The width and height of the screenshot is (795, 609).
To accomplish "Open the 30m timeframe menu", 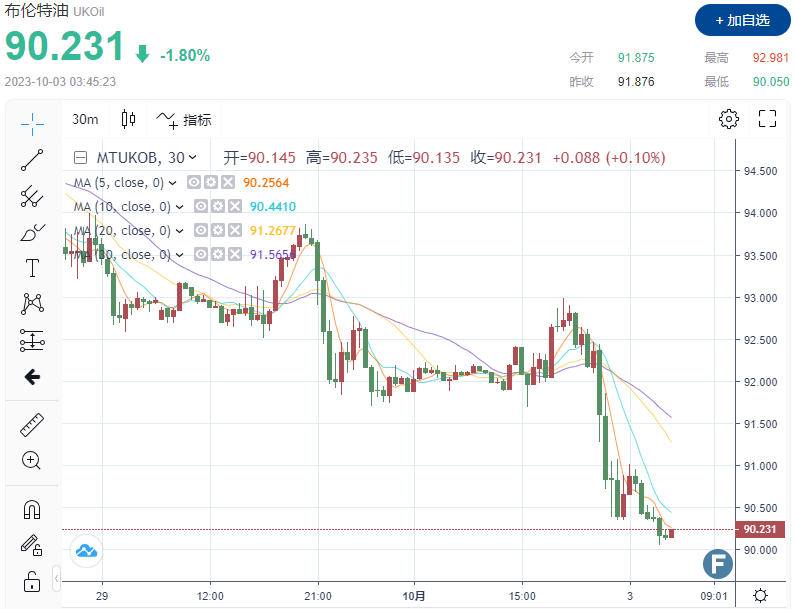I will point(85,120).
